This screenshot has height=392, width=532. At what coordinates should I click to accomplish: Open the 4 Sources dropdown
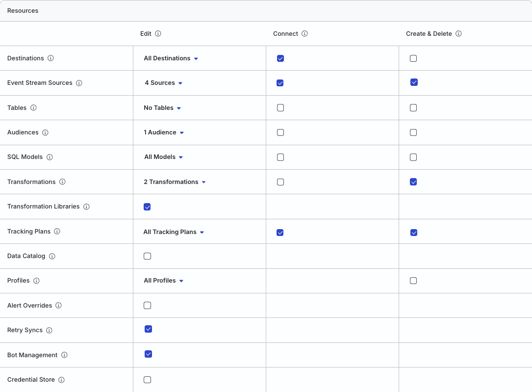[x=164, y=83]
